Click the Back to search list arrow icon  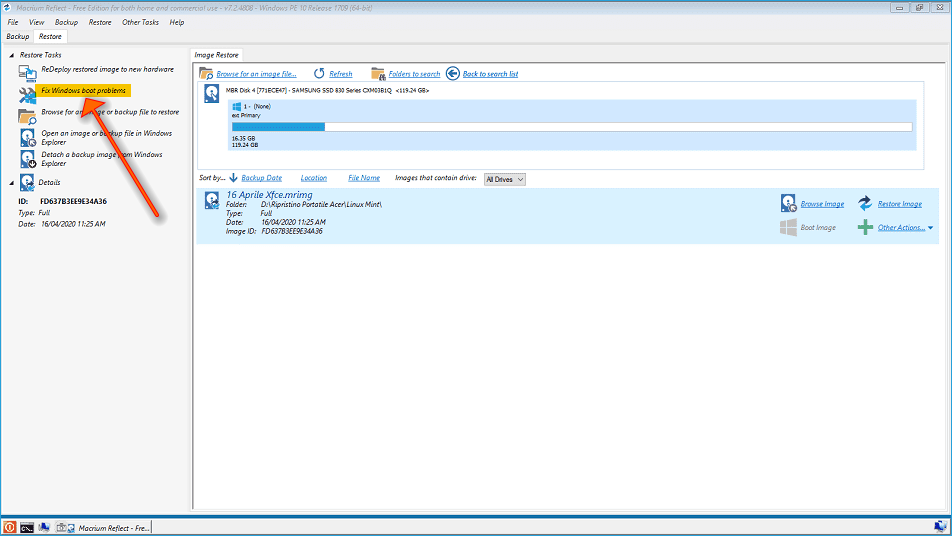click(x=452, y=73)
